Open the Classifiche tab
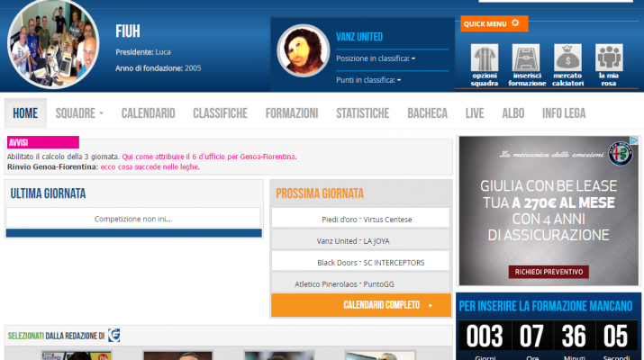Screen dimensions: 644x360 [x=220, y=113]
